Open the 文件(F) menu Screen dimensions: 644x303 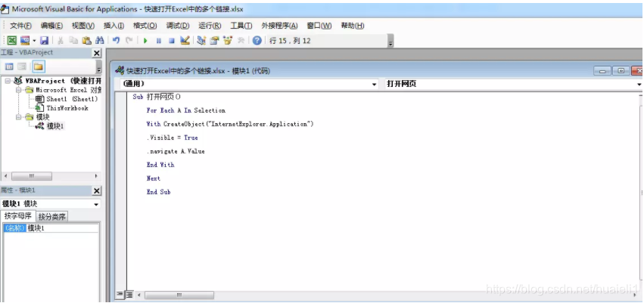click(x=20, y=26)
